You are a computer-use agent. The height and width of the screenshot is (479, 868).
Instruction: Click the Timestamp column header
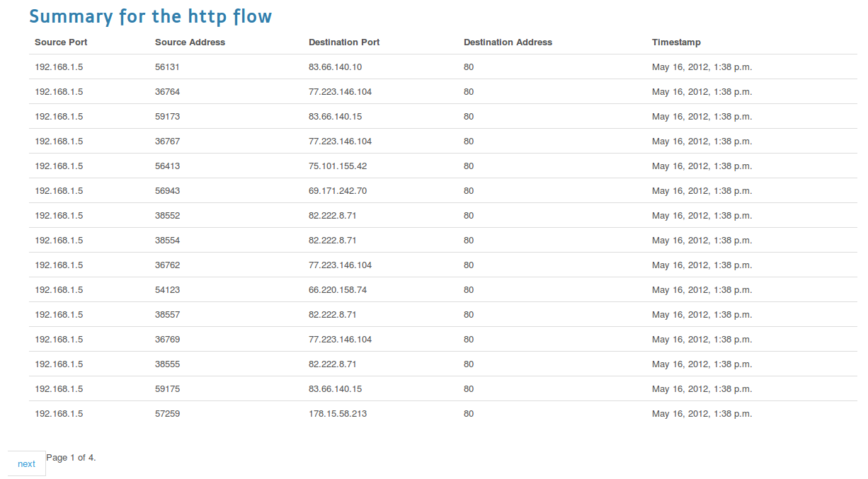[676, 42]
